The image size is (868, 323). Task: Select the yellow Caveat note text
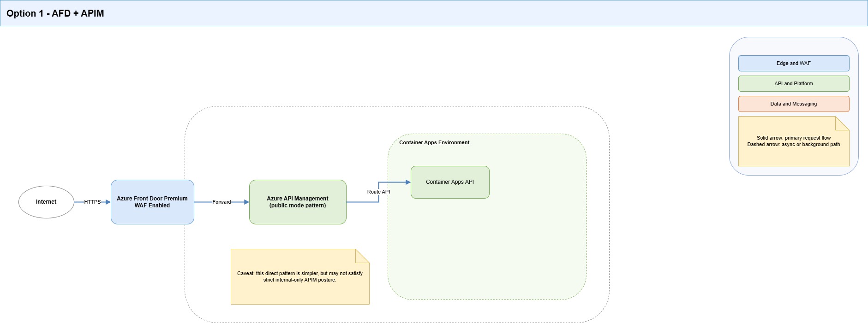click(300, 276)
